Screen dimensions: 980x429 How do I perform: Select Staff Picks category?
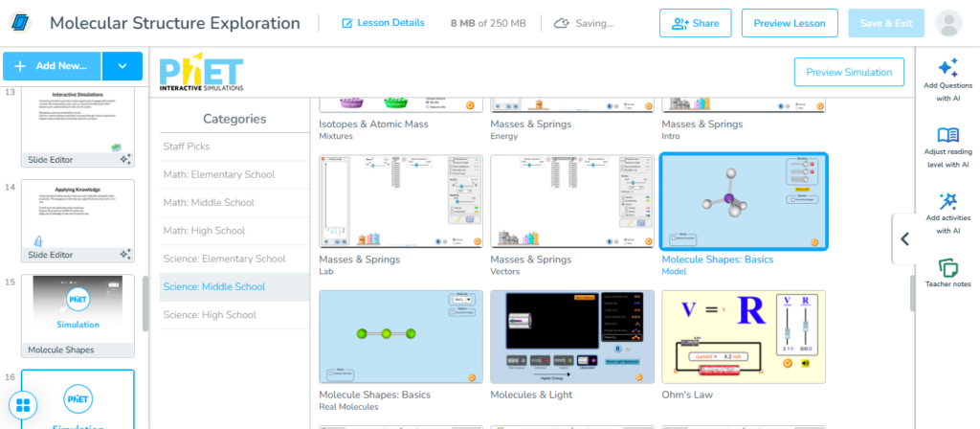pos(234,147)
